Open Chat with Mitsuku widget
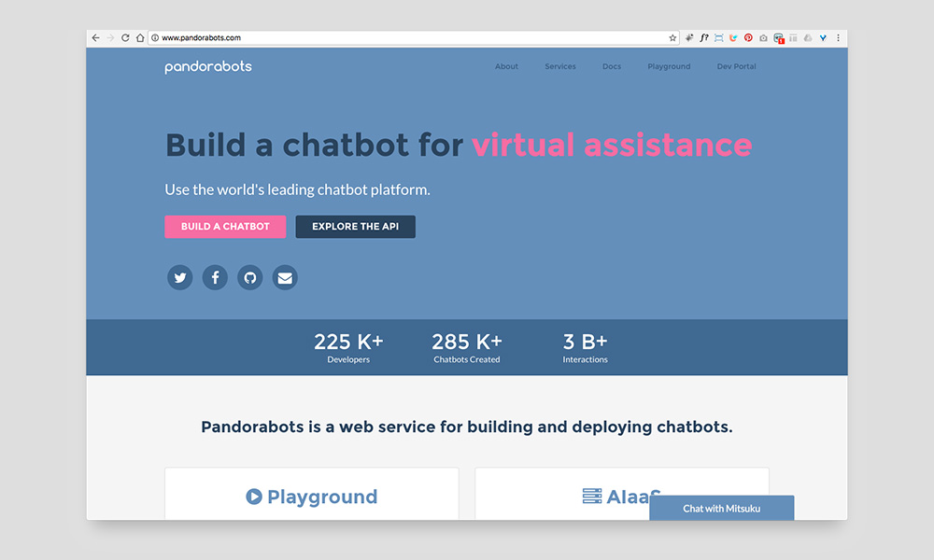Screen dimensions: 934x560 721,509
